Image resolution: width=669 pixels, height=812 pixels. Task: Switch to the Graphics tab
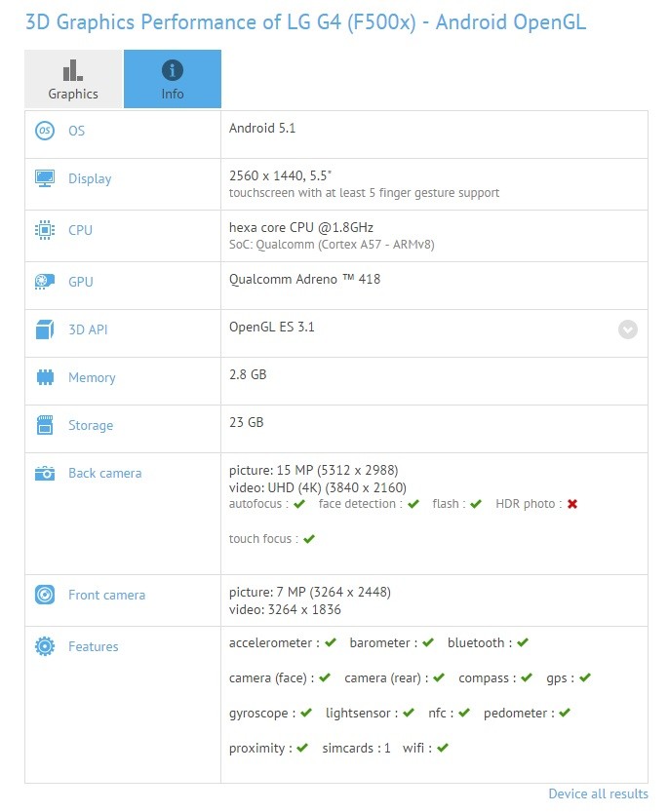(x=73, y=79)
